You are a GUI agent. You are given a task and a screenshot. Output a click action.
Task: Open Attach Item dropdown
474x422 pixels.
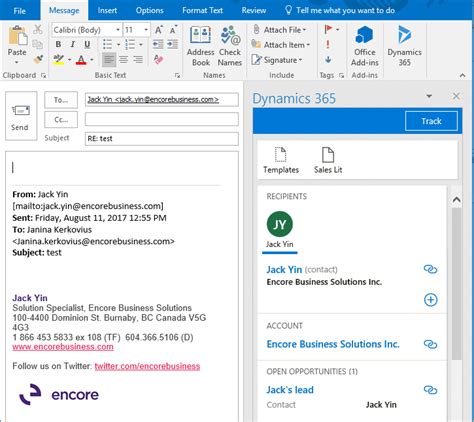click(281, 45)
